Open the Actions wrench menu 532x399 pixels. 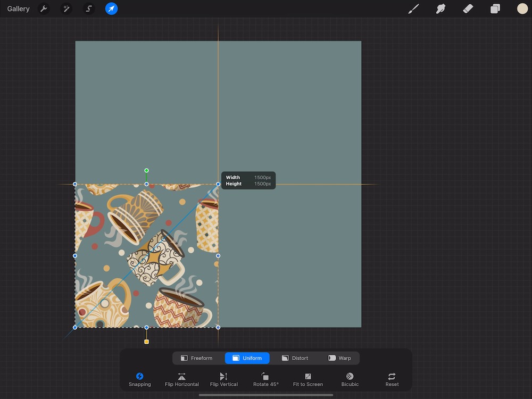(44, 9)
